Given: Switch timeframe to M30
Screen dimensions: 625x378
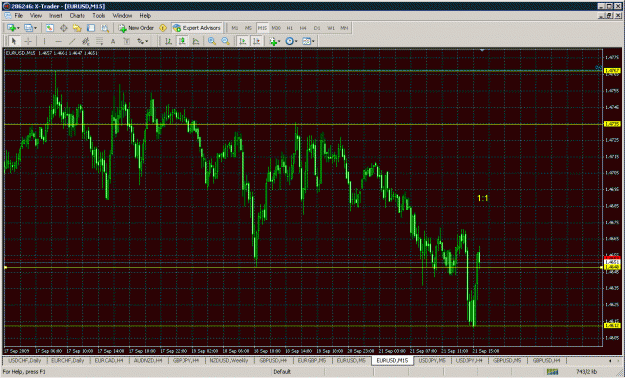Looking at the screenshot, I should [276, 28].
